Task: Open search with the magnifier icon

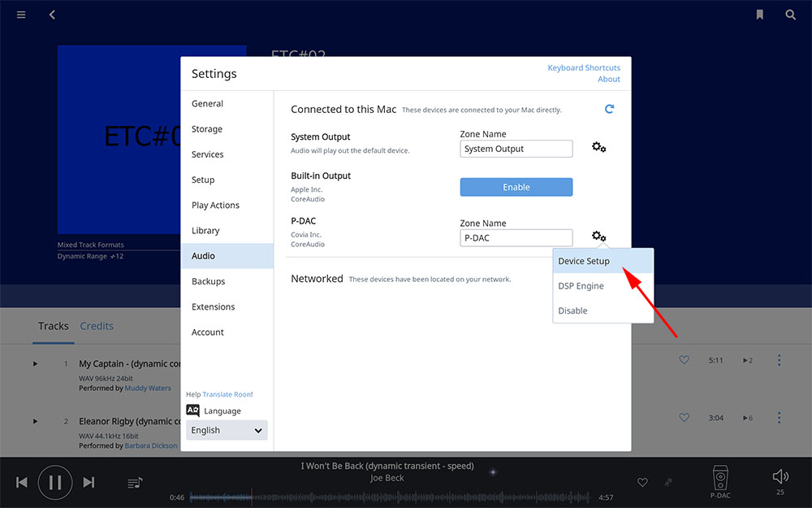Action: click(790, 15)
